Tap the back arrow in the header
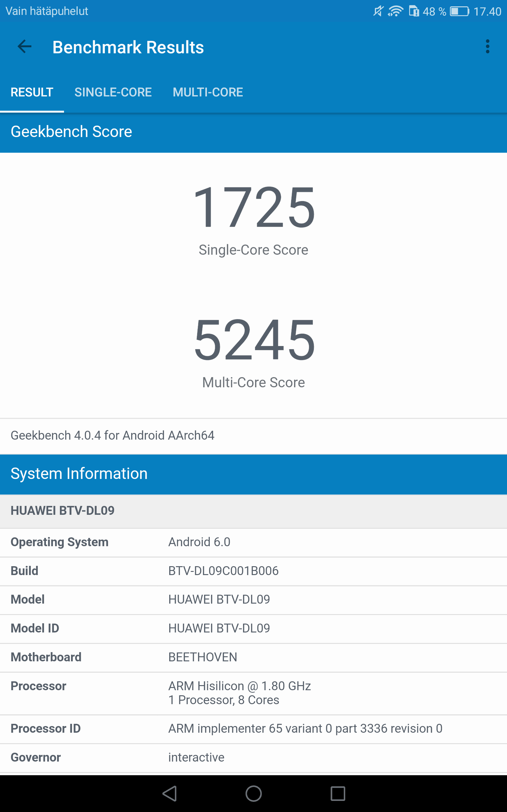This screenshot has height=812, width=507. click(x=24, y=47)
